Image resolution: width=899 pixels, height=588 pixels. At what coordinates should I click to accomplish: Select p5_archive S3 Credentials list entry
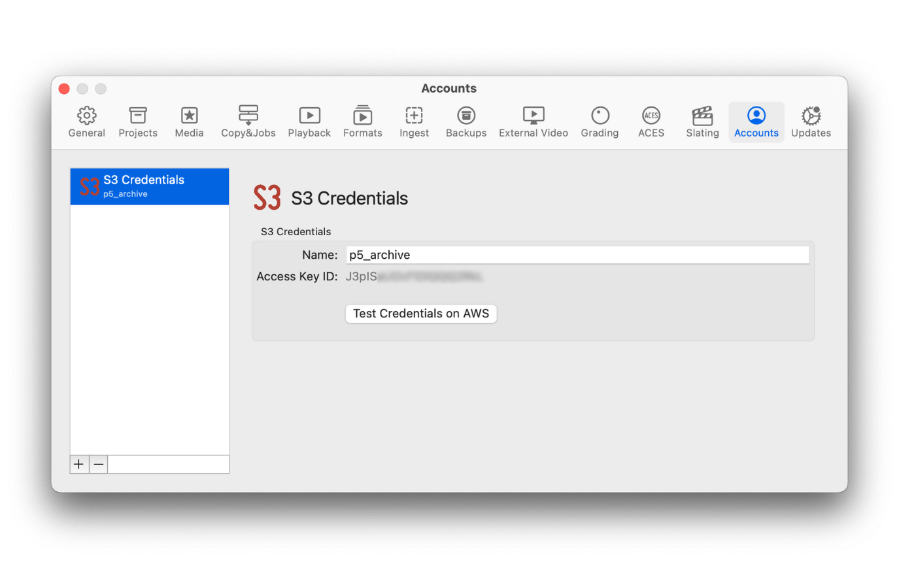point(149,186)
